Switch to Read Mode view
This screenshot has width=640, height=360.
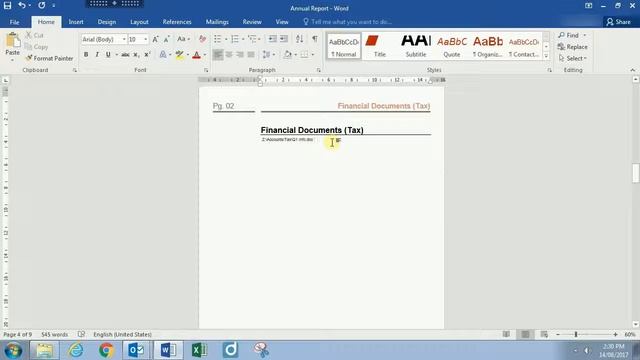tap(506, 334)
